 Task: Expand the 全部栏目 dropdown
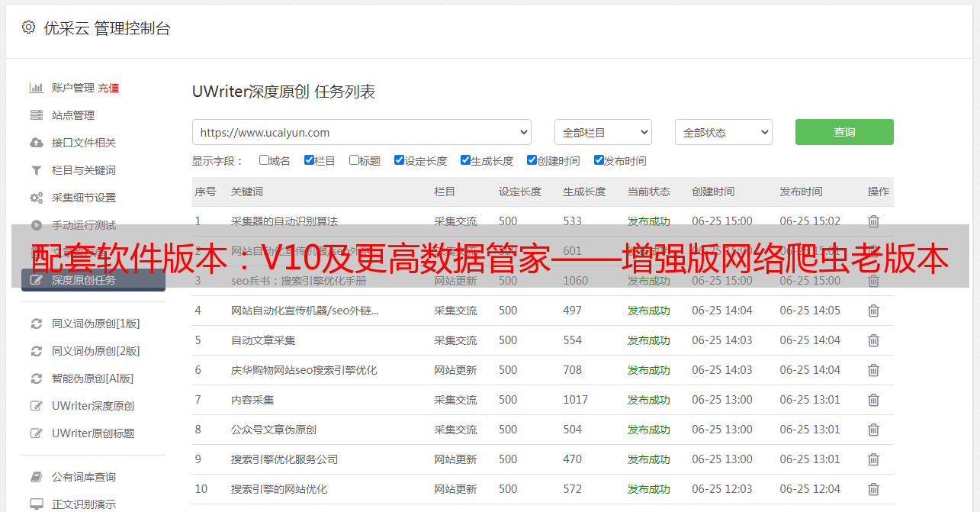pyautogui.click(x=603, y=132)
